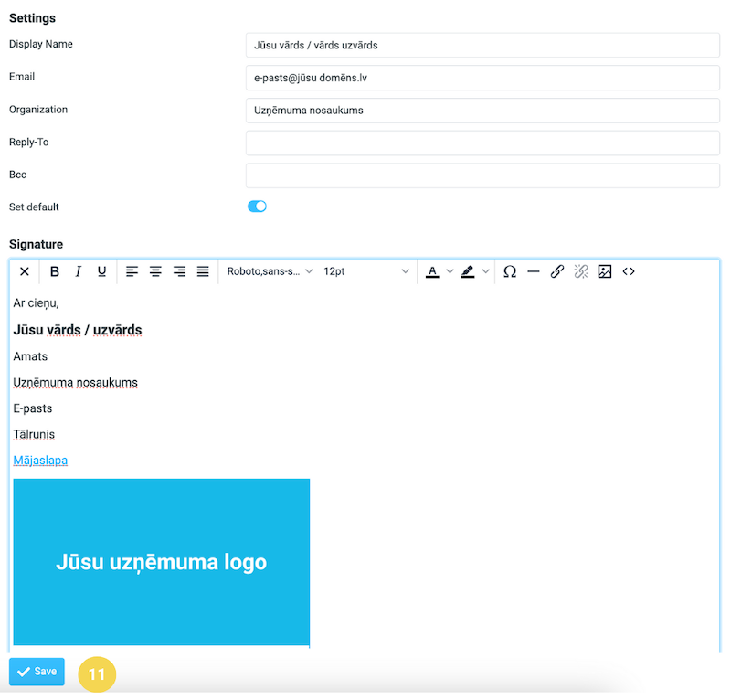This screenshot has height=700, width=731.
Task: Open the insert link tool
Action: click(557, 271)
